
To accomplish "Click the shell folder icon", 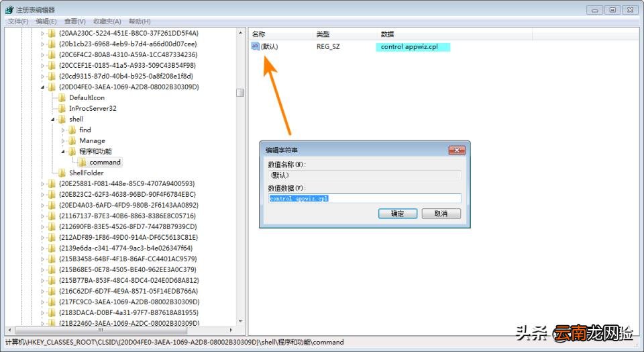I will tap(62, 119).
